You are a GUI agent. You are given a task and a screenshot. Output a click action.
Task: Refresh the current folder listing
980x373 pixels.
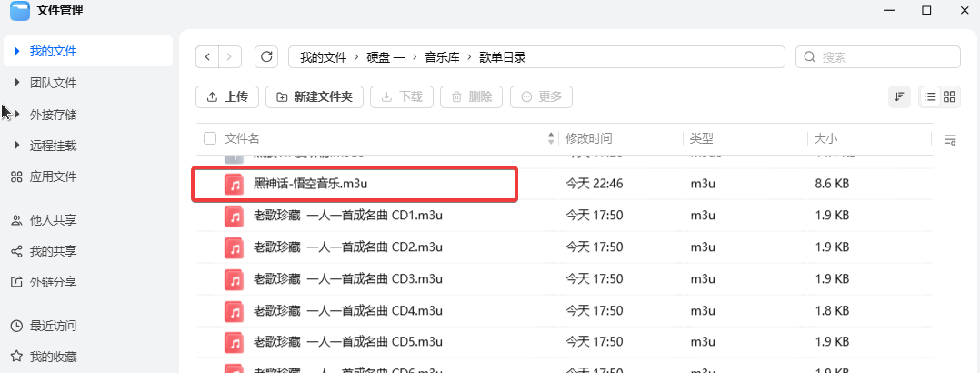click(x=266, y=57)
